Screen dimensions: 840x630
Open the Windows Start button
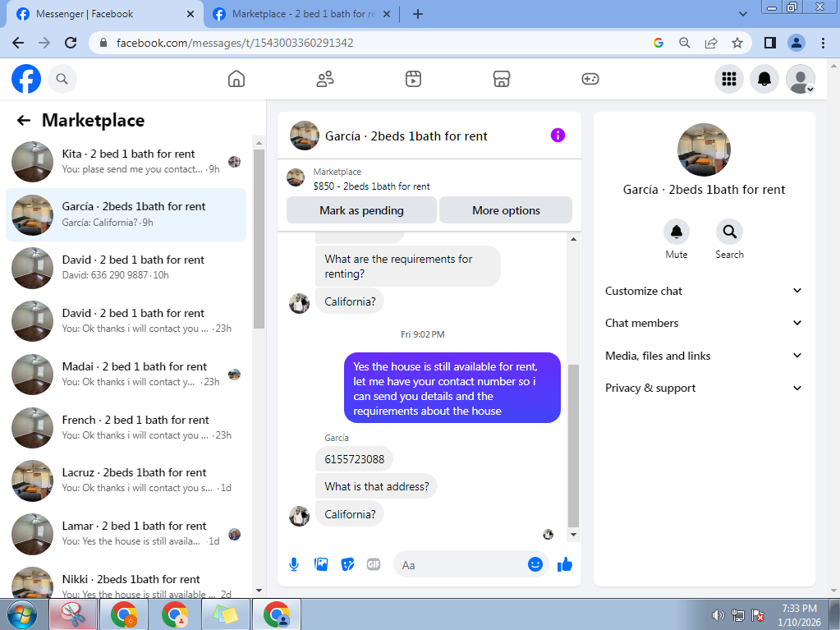click(x=22, y=614)
